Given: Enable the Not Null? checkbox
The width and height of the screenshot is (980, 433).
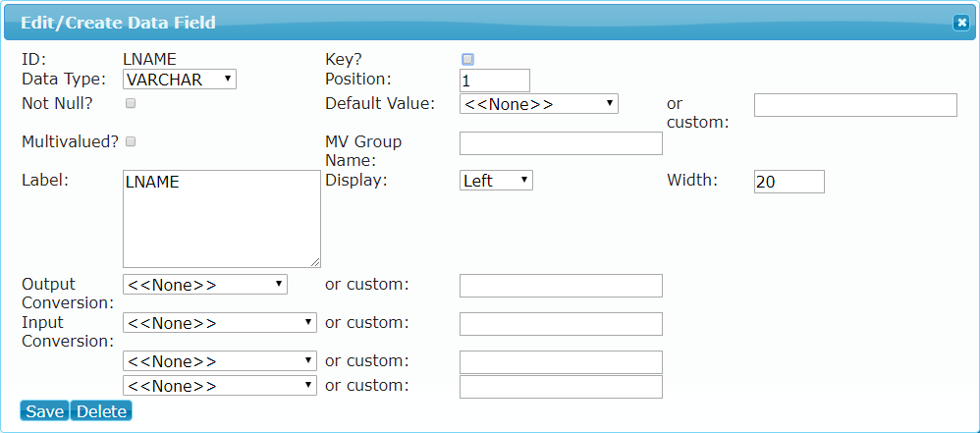Looking at the screenshot, I should point(131,104).
